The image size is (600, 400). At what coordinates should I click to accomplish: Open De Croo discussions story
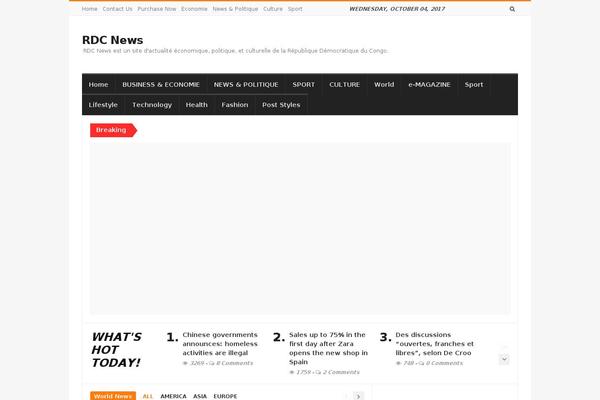click(x=435, y=344)
